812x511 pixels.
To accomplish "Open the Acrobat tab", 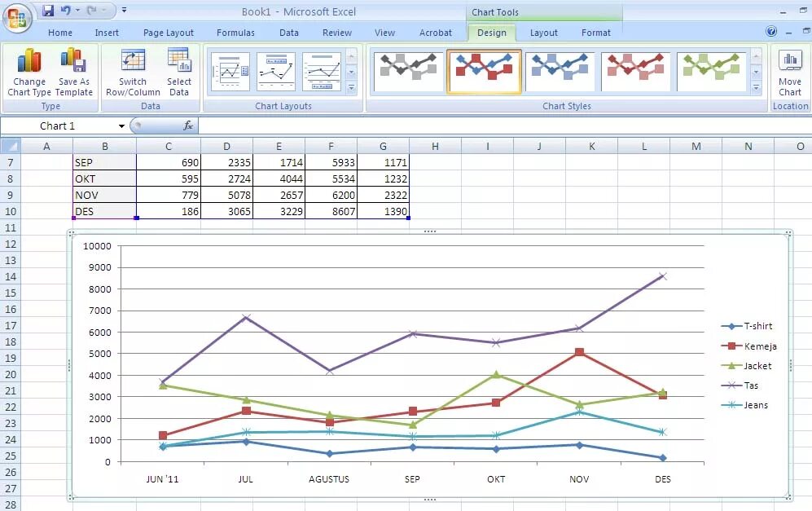I will click(x=436, y=33).
